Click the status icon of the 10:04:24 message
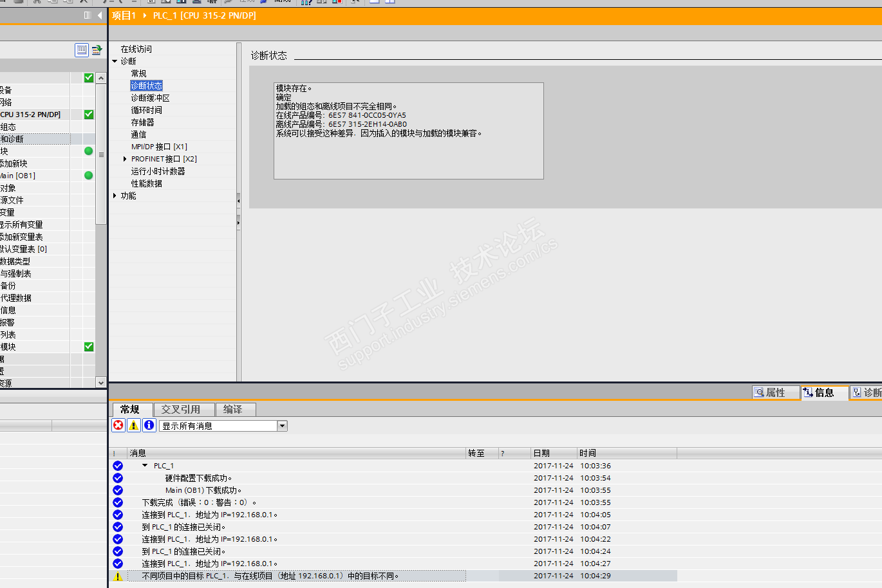 pyautogui.click(x=118, y=551)
